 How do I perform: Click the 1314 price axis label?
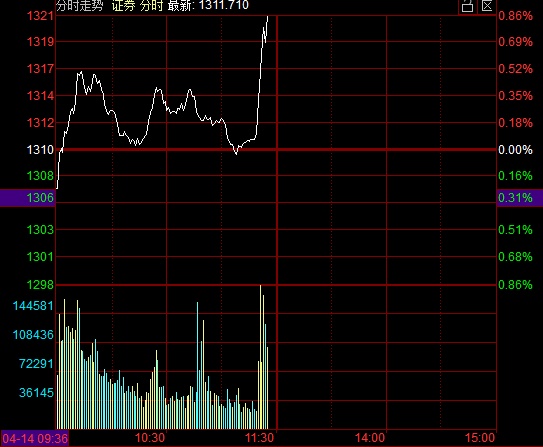click(41, 96)
